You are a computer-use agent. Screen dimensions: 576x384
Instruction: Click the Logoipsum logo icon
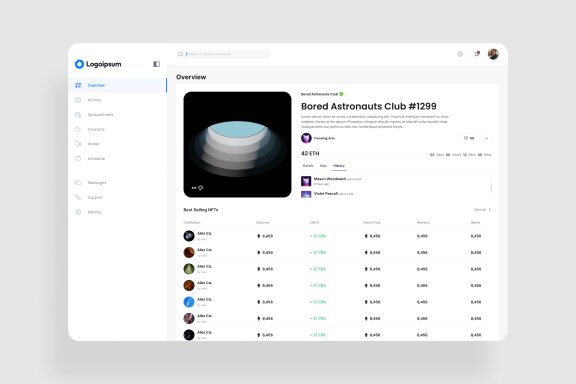pos(79,64)
